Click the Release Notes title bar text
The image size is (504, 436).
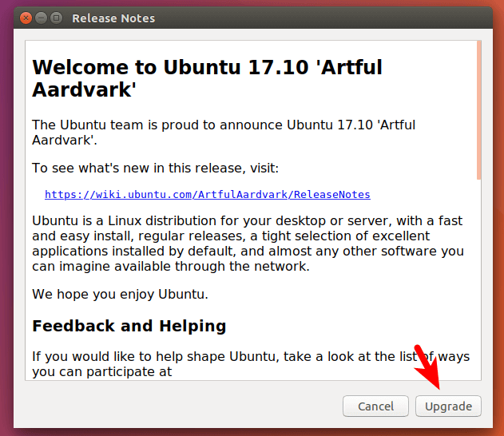113,18
